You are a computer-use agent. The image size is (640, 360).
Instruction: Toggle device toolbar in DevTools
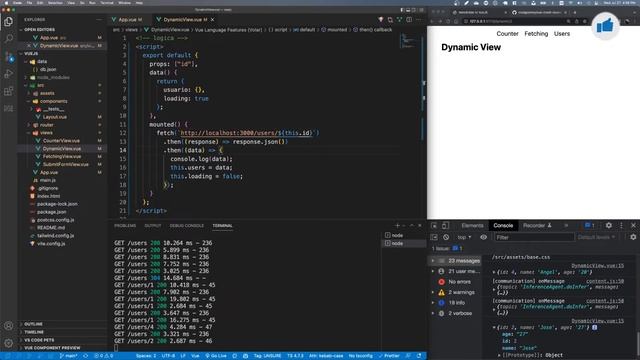(445, 225)
